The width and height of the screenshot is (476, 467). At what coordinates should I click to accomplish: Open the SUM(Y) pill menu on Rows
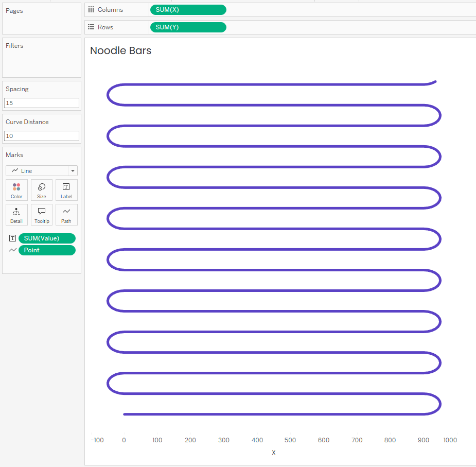[188, 27]
